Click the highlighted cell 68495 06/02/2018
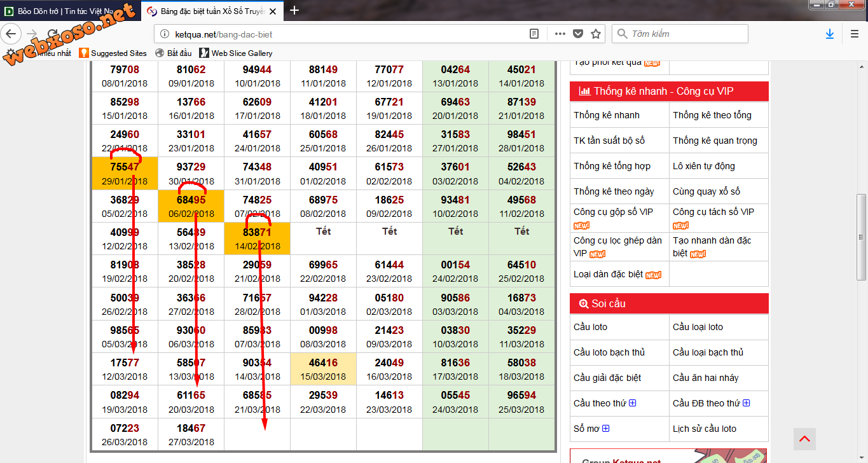868x463 pixels. 191,206
